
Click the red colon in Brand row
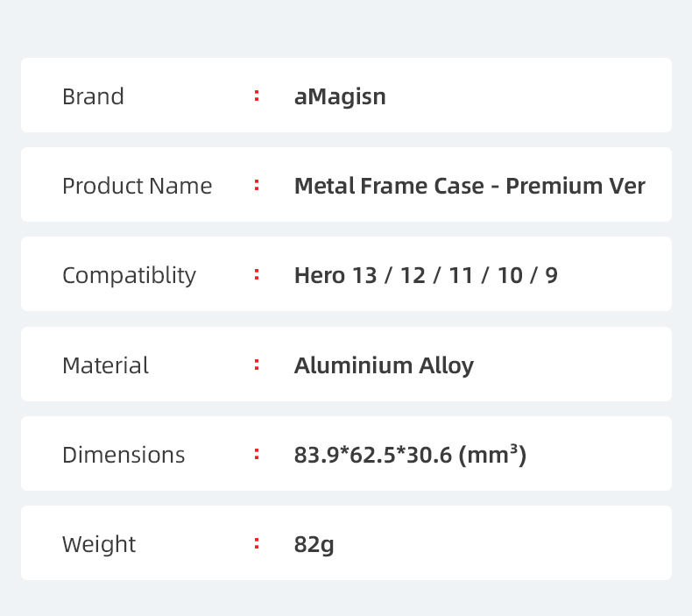(257, 96)
